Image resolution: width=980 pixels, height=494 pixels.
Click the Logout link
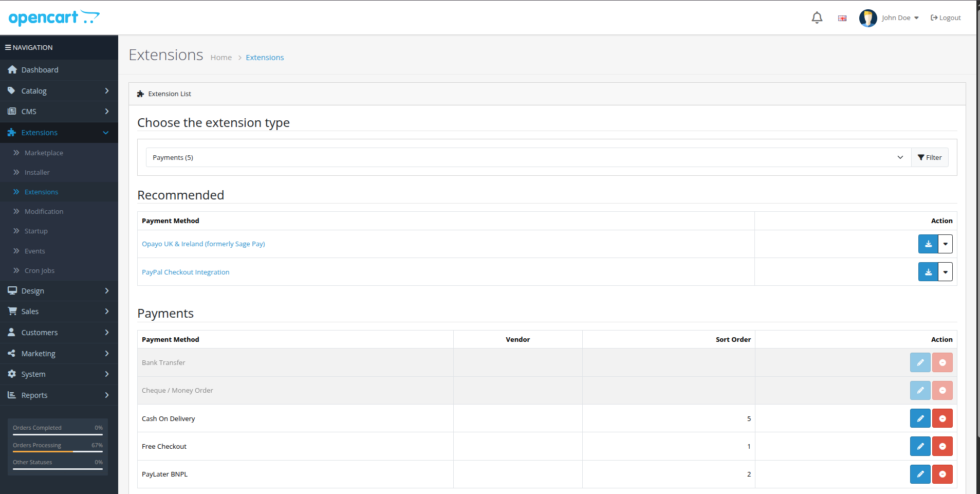(946, 18)
